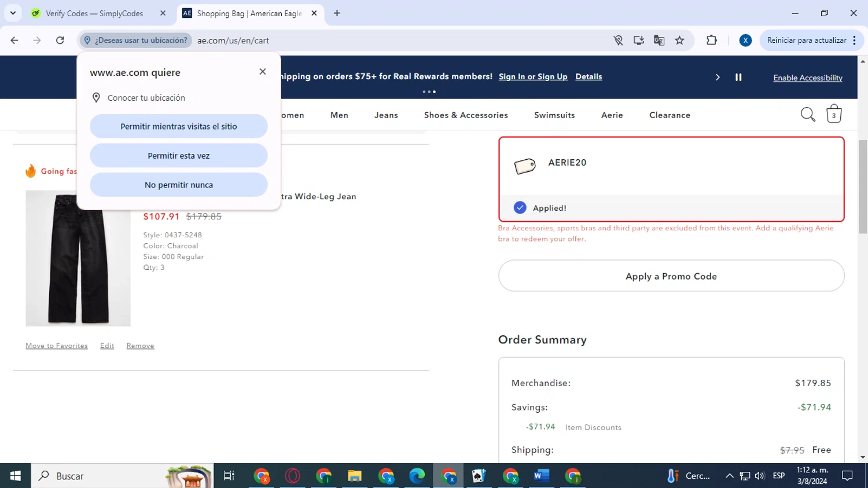Click the install app icon
The height and width of the screenshot is (488, 868).
point(639,41)
